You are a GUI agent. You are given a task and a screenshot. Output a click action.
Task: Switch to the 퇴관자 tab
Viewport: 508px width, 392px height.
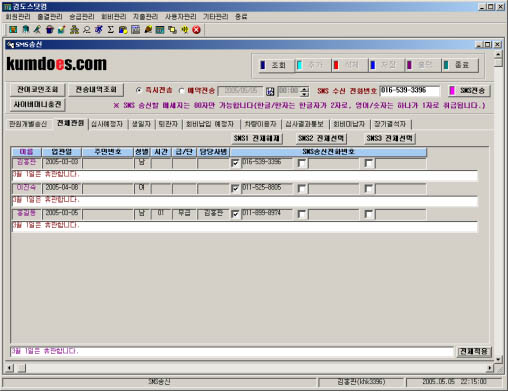[x=168, y=124]
